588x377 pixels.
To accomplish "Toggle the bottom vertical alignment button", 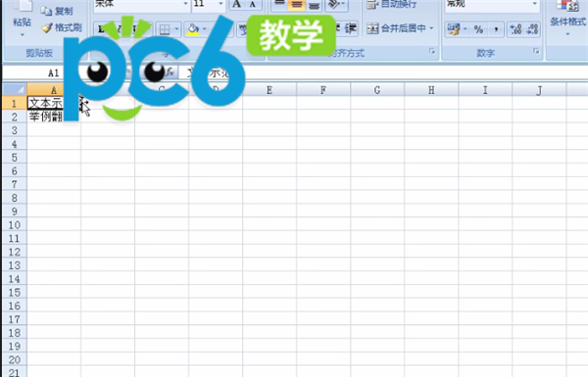I will click(x=314, y=5).
